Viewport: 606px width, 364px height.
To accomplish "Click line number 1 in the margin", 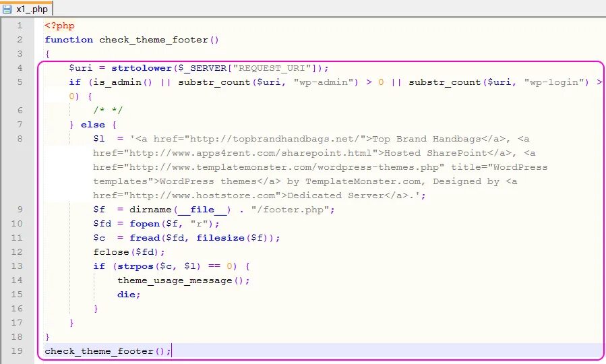I will click(20, 26).
